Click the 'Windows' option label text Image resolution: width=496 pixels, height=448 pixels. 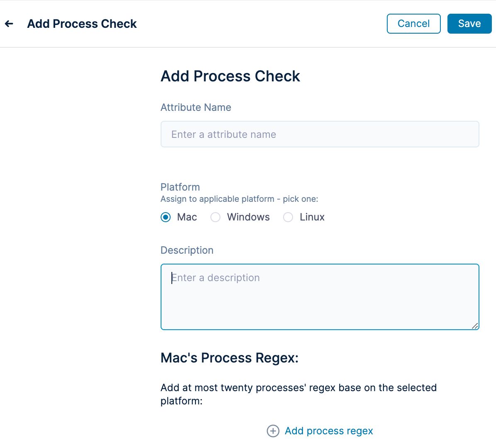point(248,217)
